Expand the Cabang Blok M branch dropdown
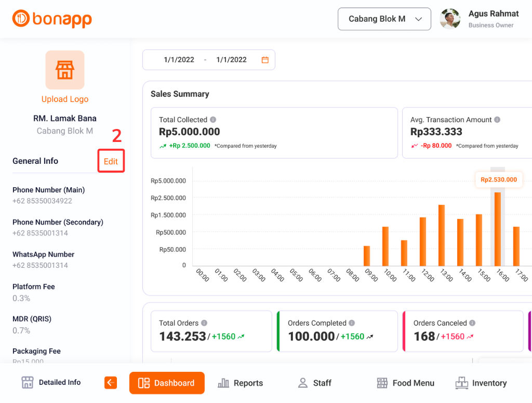The image size is (532, 403). coord(384,19)
